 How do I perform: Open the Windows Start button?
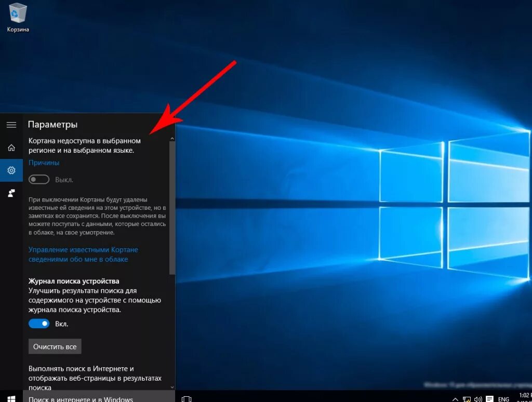[x=11, y=398]
